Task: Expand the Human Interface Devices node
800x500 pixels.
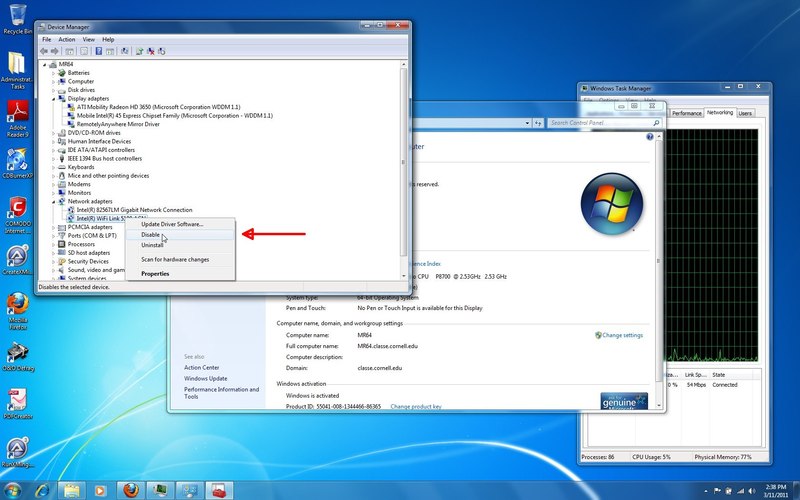Action: tap(53, 141)
